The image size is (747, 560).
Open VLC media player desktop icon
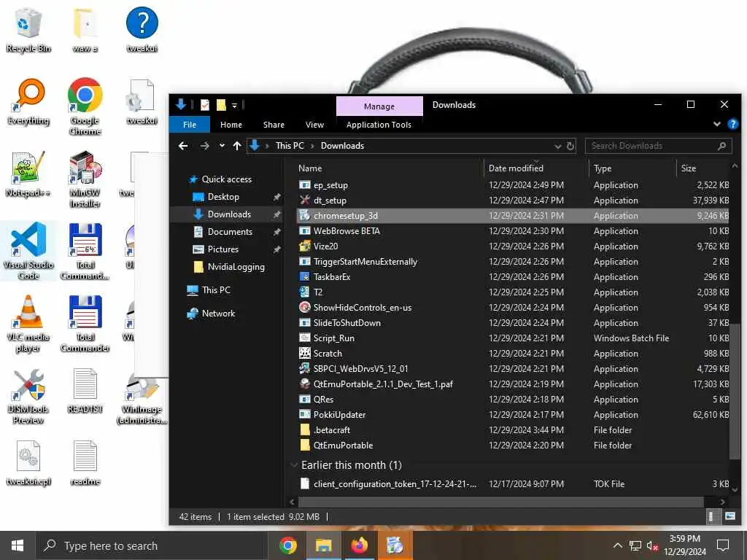point(28,324)
